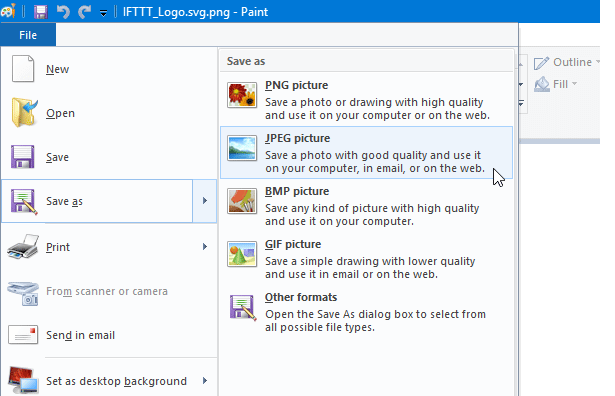Click the Set as desktop background icon
Viewport: 615px width, 396px height.
[24, 380]
